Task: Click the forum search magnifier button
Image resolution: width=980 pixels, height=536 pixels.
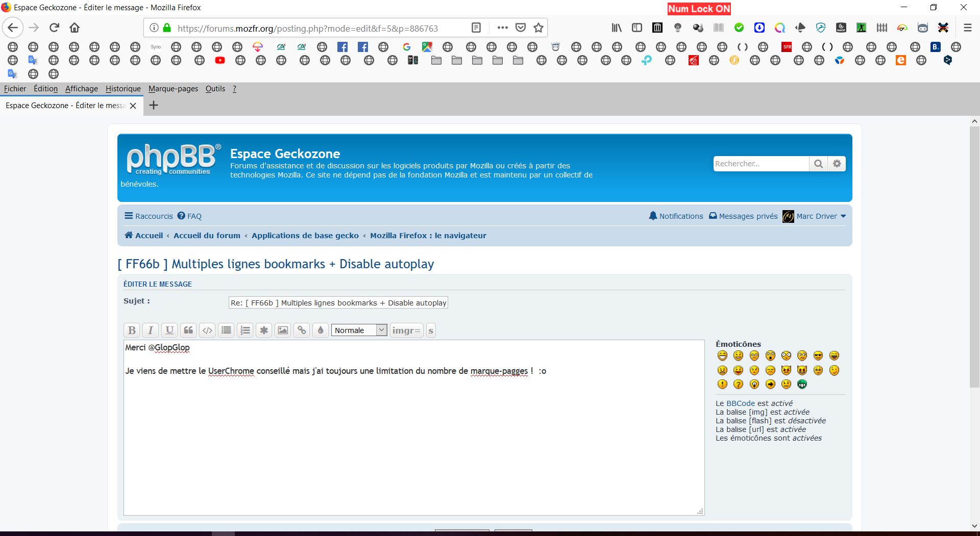Action: pyautogui.click(x=818, y=164)
